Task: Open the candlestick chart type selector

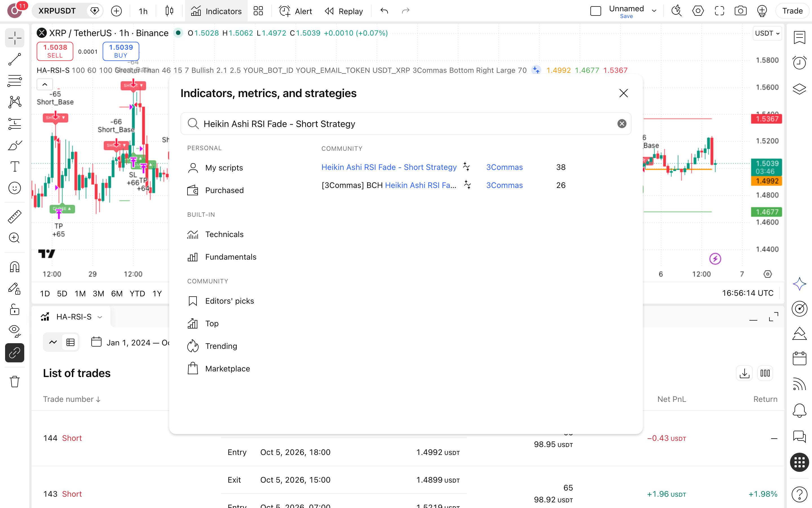Action: pyautogui.click(x=169, y=11)
